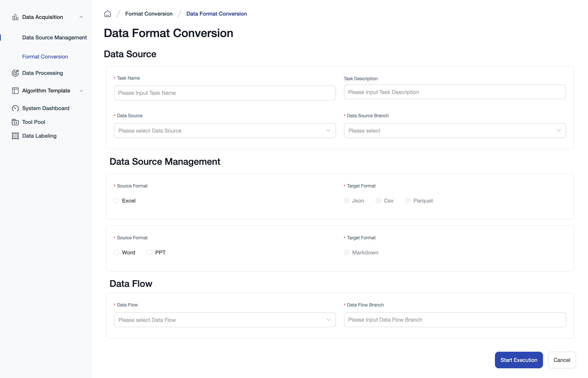Click the Tool Pool folder icon
The image size is (588, 378).
[x=15, y=122]
